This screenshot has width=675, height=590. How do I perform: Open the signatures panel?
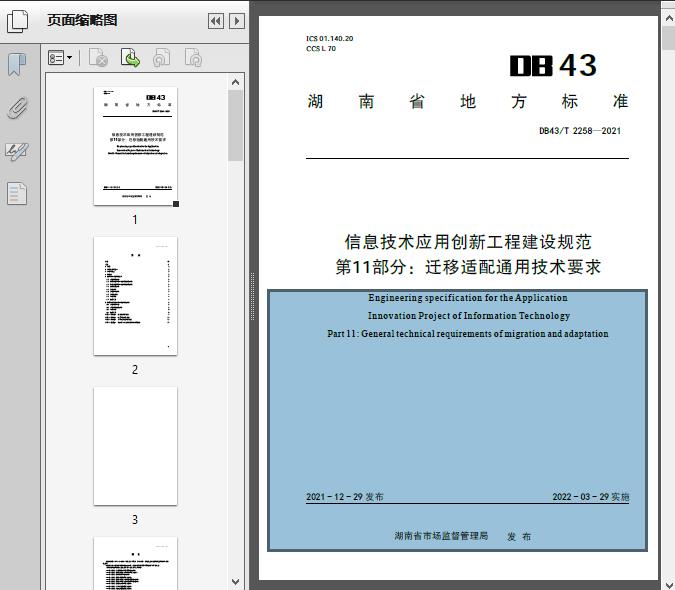(17, 151)
